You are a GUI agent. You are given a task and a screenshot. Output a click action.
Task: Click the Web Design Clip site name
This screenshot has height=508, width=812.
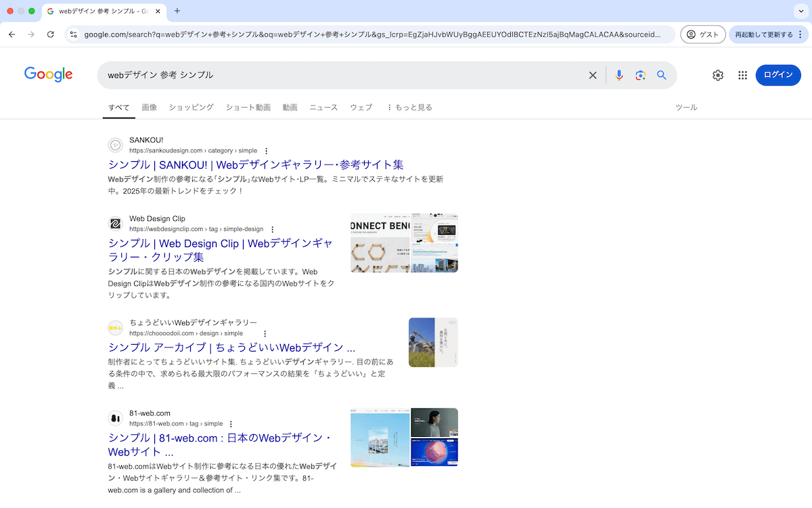click(157, 219)
